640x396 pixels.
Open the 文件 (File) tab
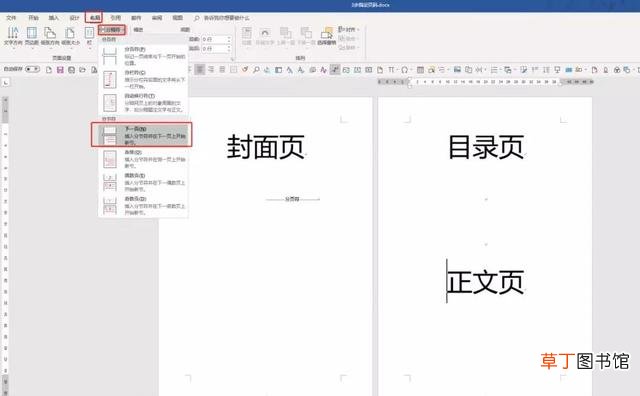[11, 18]
